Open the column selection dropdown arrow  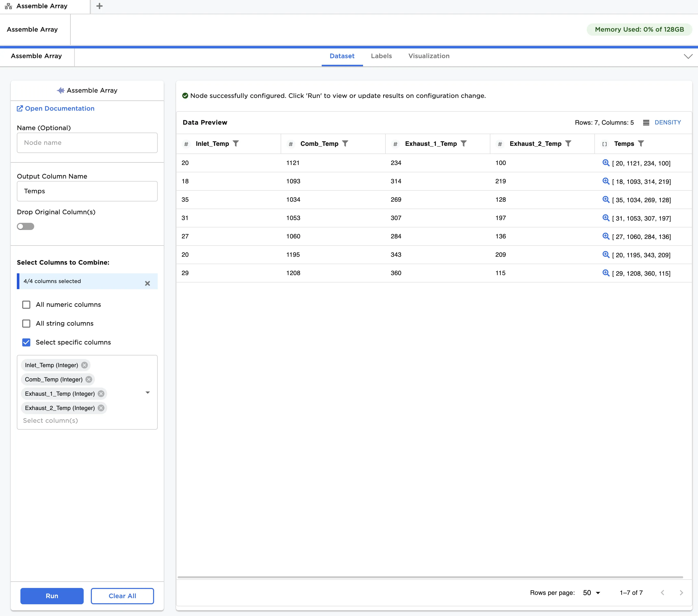tap(147, 392)
